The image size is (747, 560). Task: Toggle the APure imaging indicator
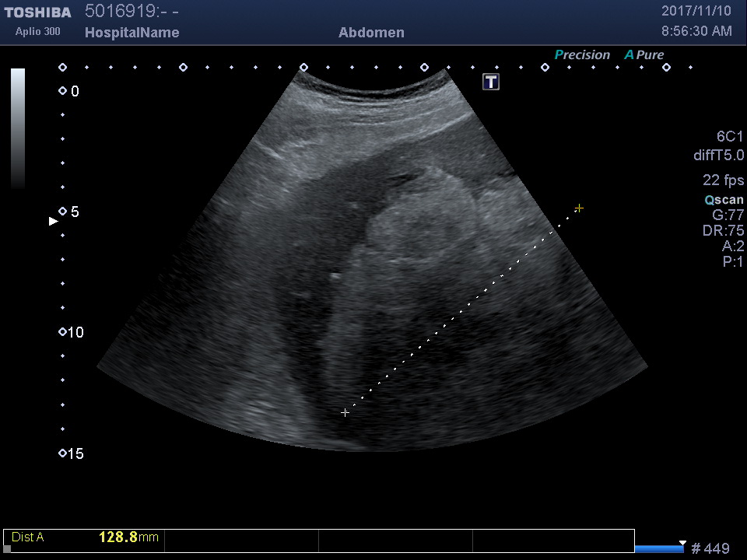(644, 55)
